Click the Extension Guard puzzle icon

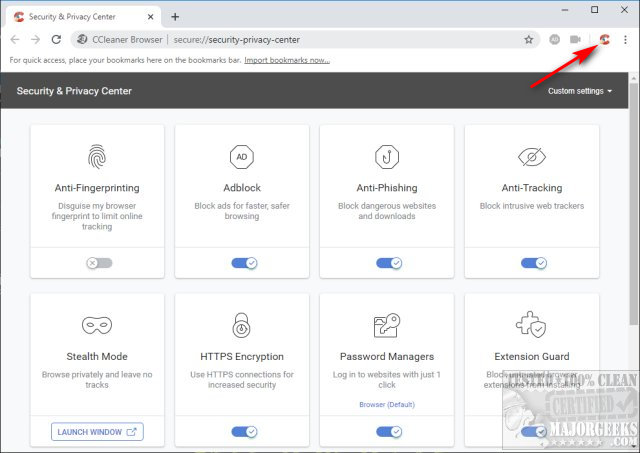531,325
